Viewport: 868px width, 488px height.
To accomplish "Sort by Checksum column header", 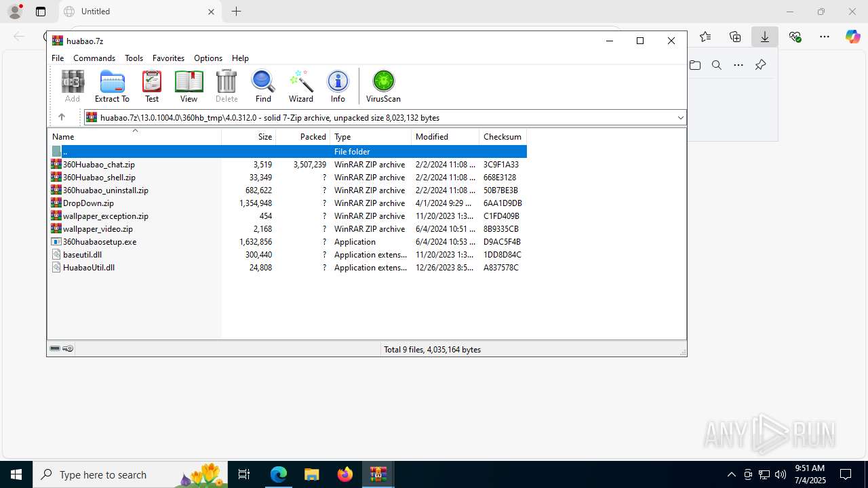I will pyautogui.click(x=502, y=136).
